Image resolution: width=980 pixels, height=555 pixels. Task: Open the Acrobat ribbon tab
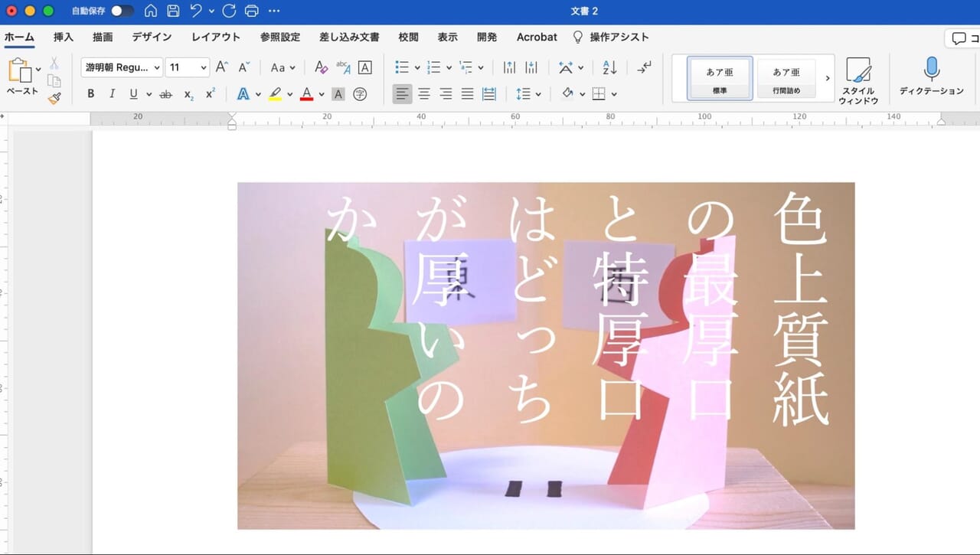(x=536, y=37)
